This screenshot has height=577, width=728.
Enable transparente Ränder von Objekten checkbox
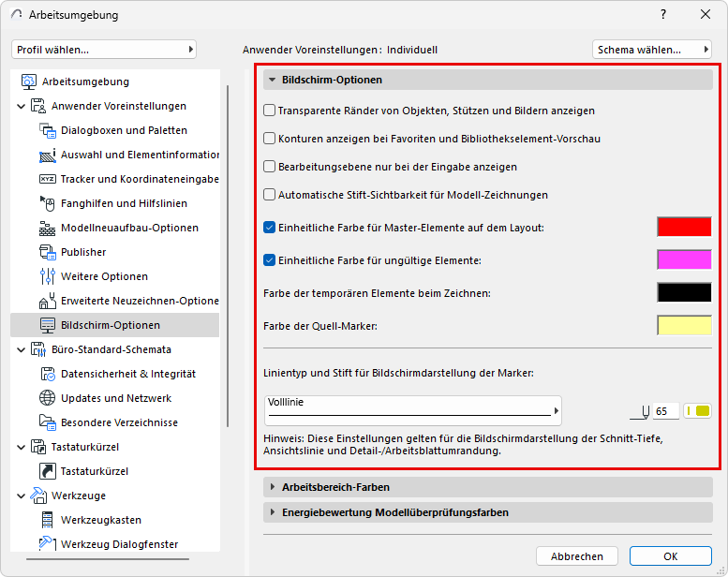tap(269, 111)
